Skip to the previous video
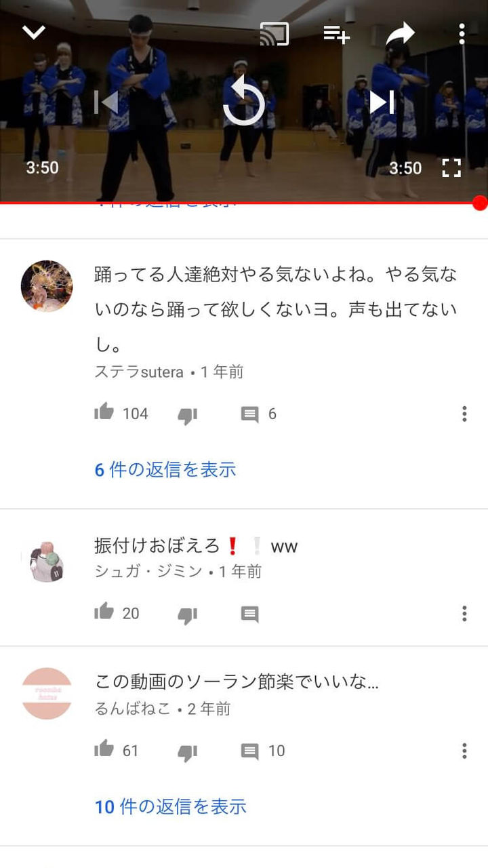488x868 pixels. 106,102
